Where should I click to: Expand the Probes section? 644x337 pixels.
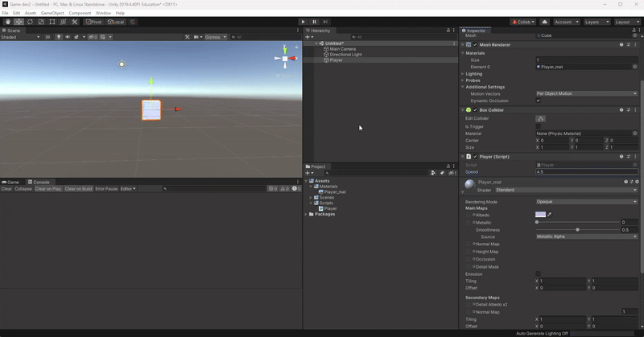pos(462,80)
